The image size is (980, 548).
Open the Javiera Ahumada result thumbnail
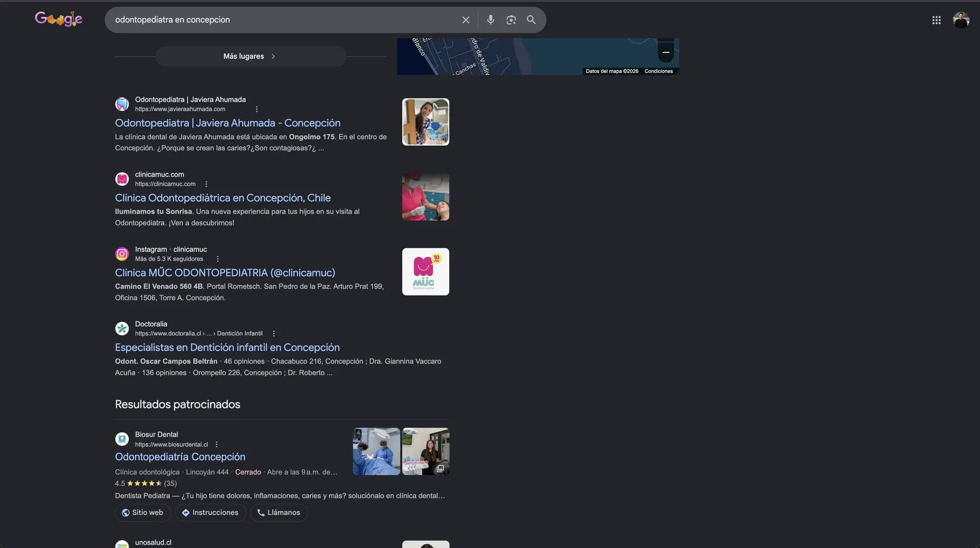(x=426, y=122)
